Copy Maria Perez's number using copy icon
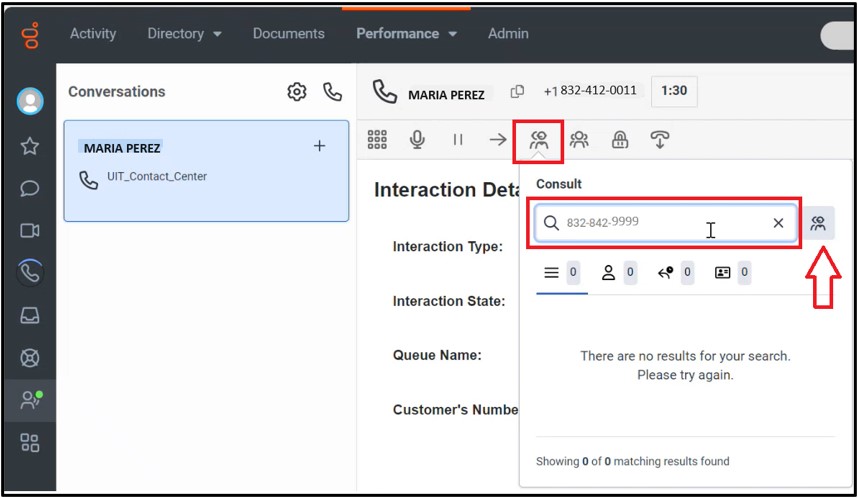The width and height of the screenshot is (858, 498). (x=517, y=91)
